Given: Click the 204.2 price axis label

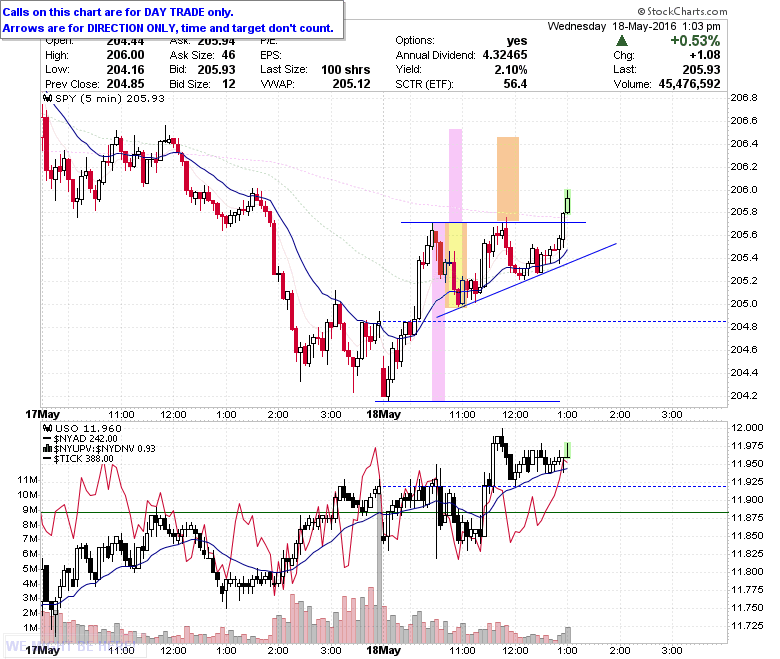Looking at the screenshot, I should 744,395.
